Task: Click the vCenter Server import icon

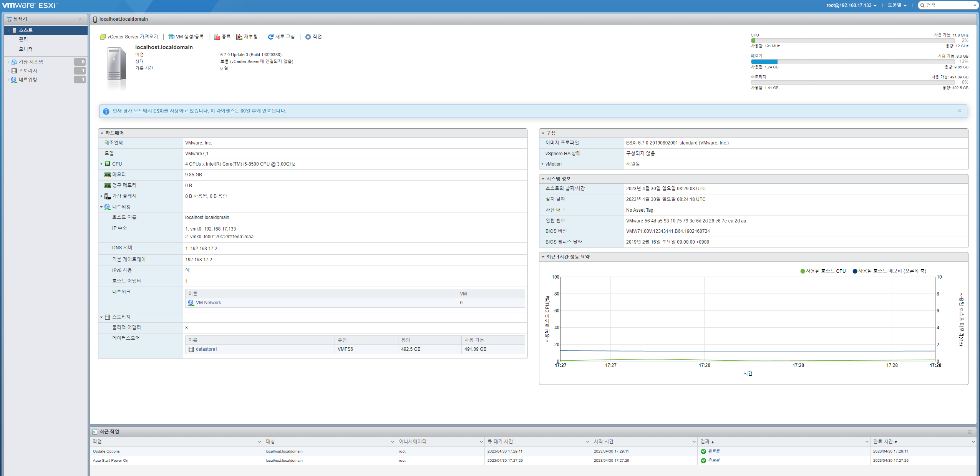Action: coord(103,37)
